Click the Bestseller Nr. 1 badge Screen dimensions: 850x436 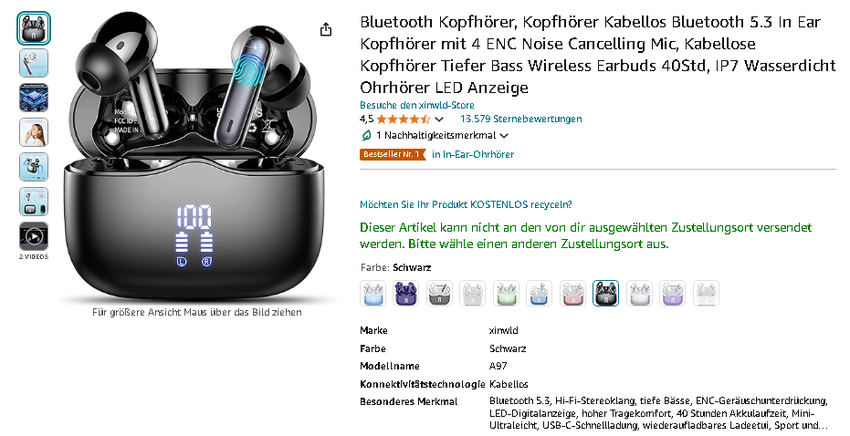click(x=393, y=155)
